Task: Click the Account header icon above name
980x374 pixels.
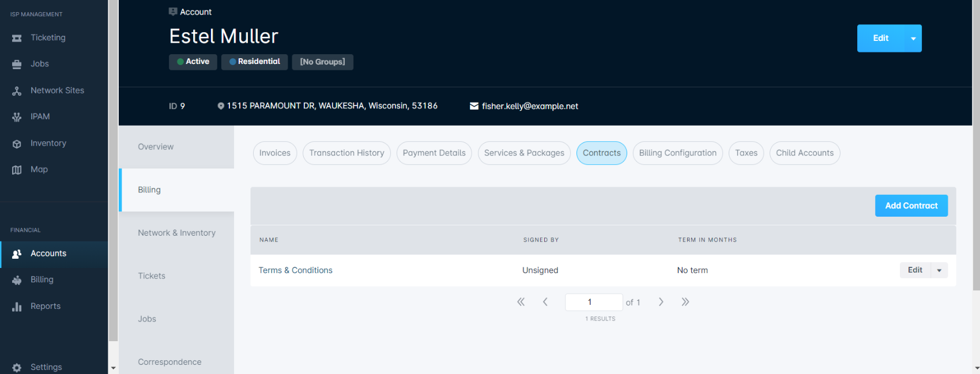Action: click(173, 12)
